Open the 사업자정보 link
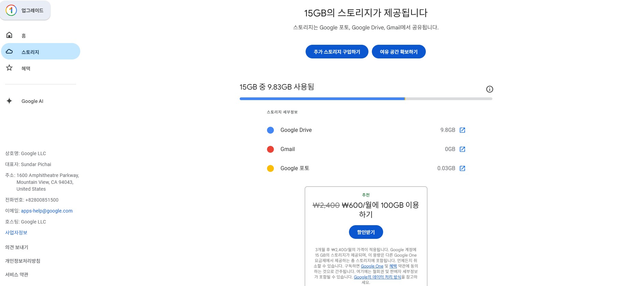644x286 pixels. coord(16,233)
